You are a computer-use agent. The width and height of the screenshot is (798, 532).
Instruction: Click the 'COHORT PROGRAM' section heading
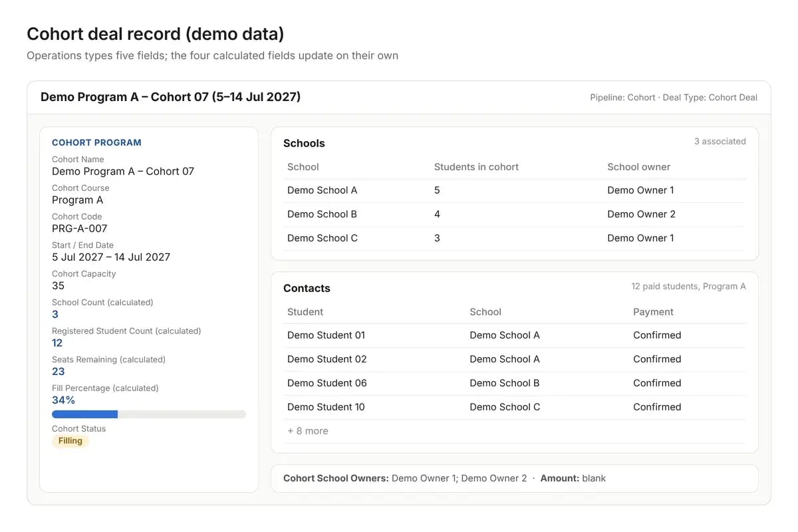(96, 142)
